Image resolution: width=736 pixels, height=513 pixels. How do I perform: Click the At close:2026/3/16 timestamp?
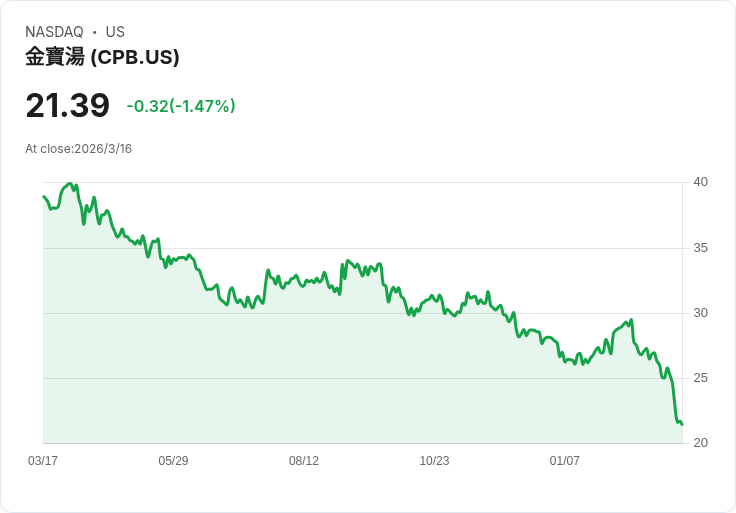tap(78, 149)
